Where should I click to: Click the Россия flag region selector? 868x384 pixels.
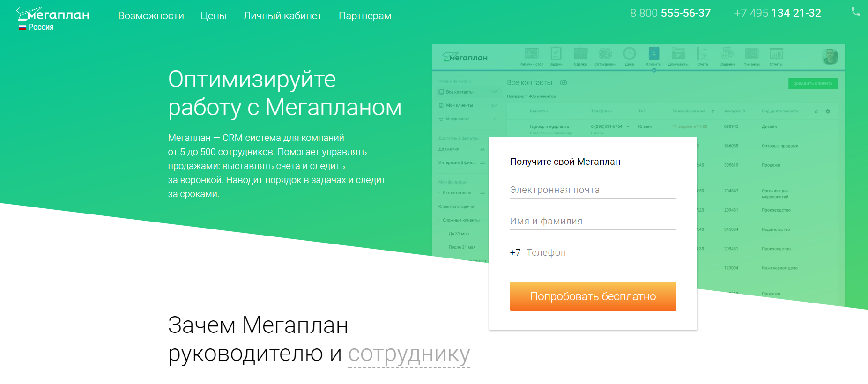(36, 27)
